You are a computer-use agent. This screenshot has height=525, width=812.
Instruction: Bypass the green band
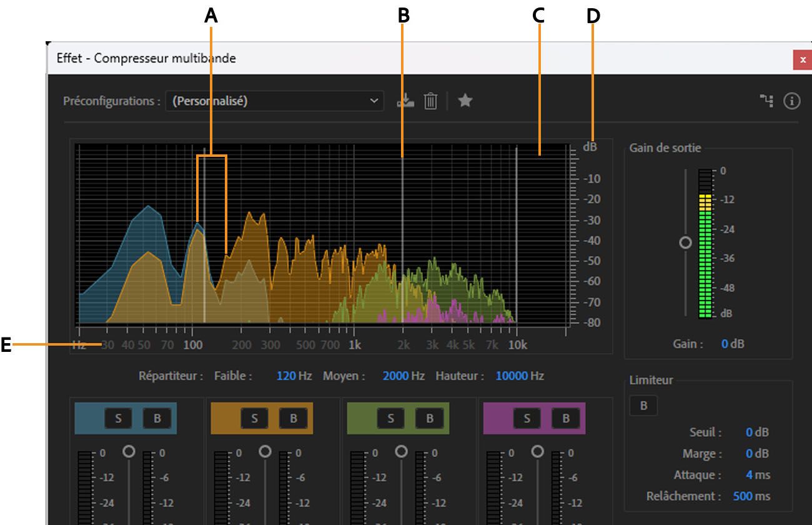pos(429,419)
